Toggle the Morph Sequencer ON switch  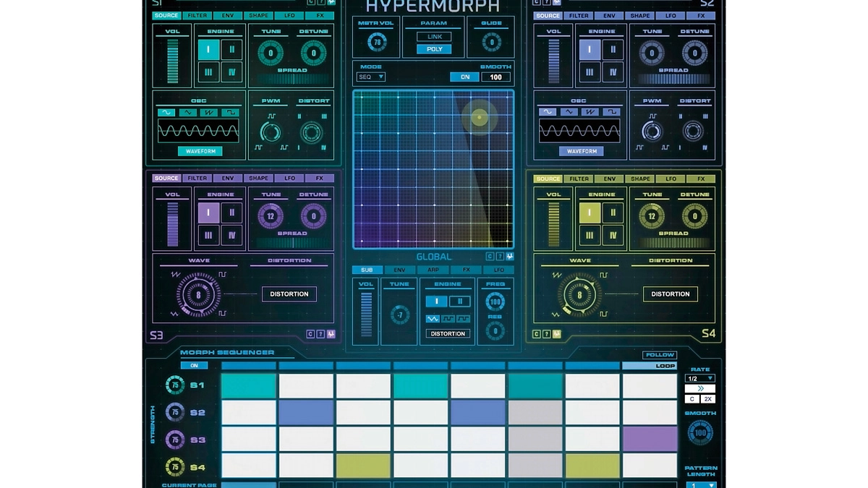coord(194,366)
